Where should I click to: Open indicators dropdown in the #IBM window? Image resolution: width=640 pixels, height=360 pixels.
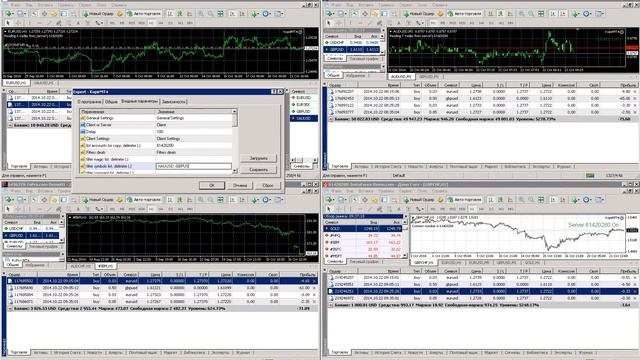click(255, 200)
